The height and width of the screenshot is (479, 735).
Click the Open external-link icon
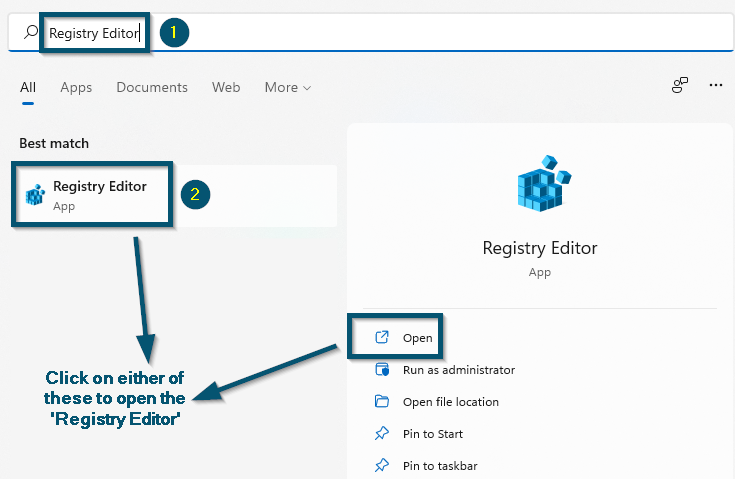tap(382, 337)
